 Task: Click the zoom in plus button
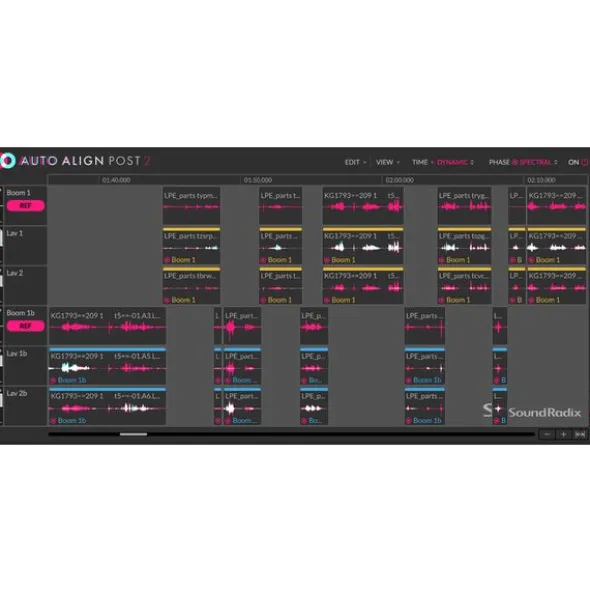pos(563,435)
